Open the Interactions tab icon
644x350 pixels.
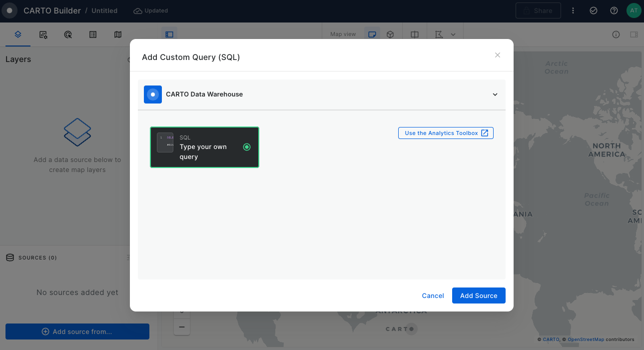coord(68,34)
